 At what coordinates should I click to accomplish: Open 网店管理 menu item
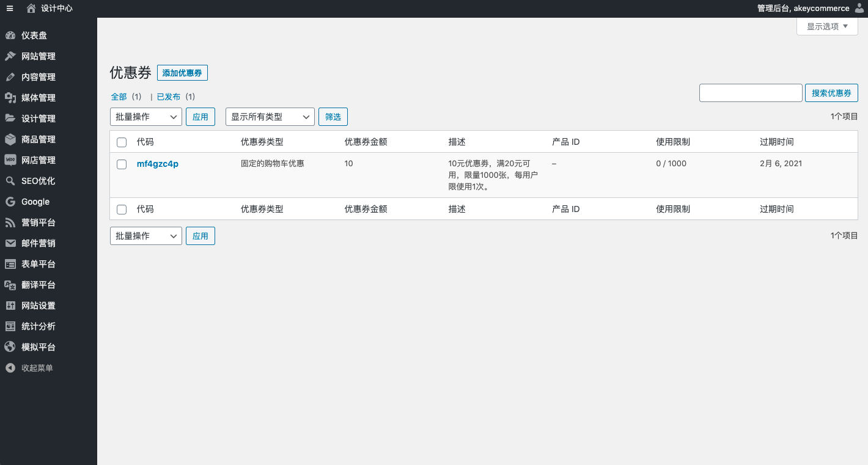(48, 160)
